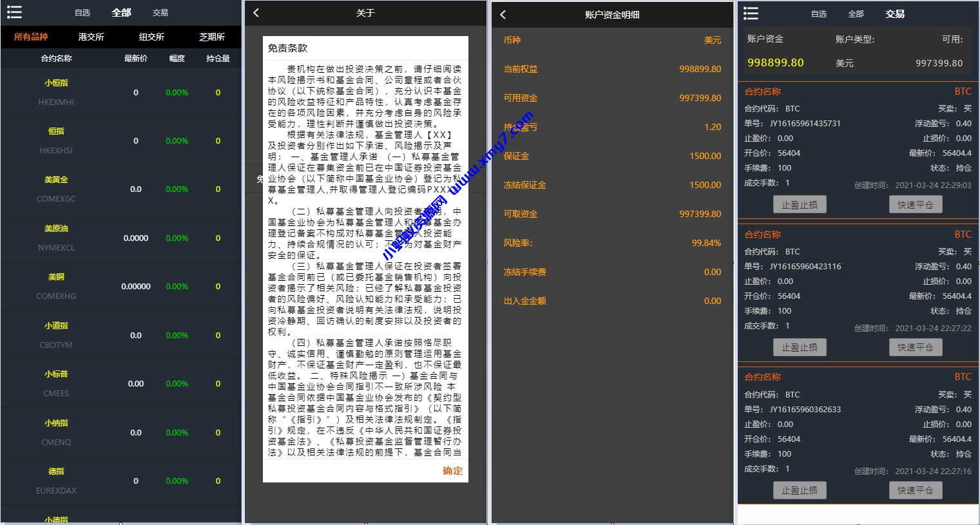This screenshot has height=525, width=980.
Task: Click the 免责条款 dialog title
Action: coord(287,48)
